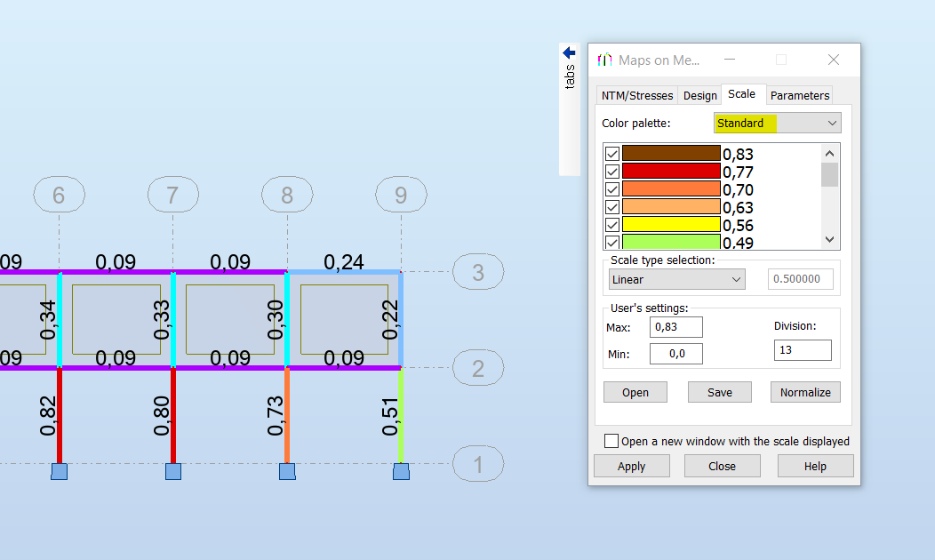Click the red color swatch for 0,77
Viewport: 935px width, 560px height.
pos(672,171)
